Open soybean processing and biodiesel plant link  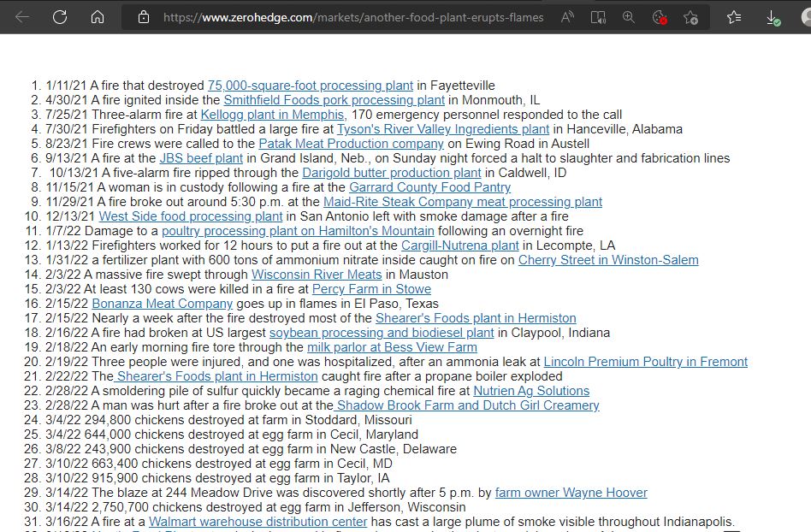382,332
